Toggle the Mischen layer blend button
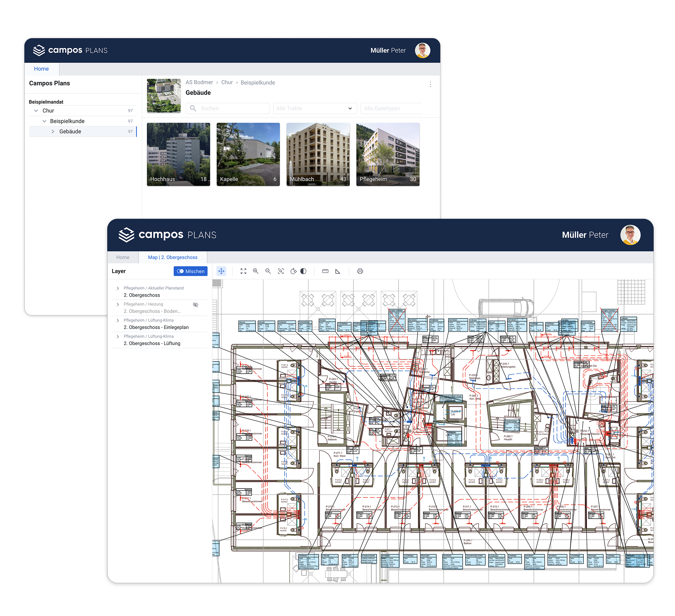 191,271
